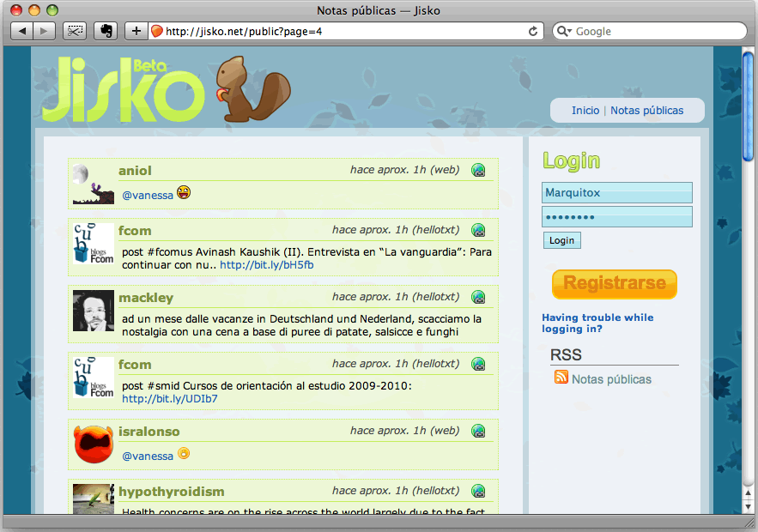
Task: Click the add bookmark plus button
Action: point(136,31)
